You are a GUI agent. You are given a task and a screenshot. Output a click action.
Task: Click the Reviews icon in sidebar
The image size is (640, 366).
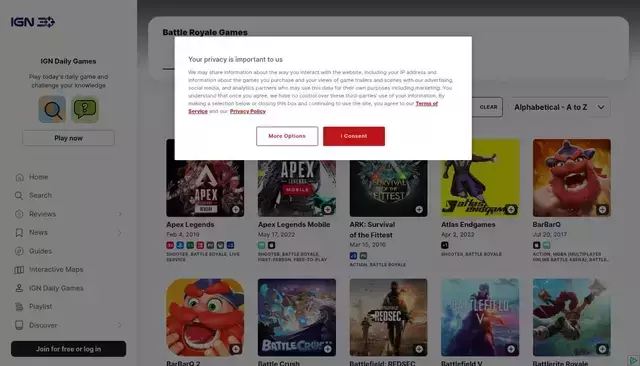click(19, 214)
